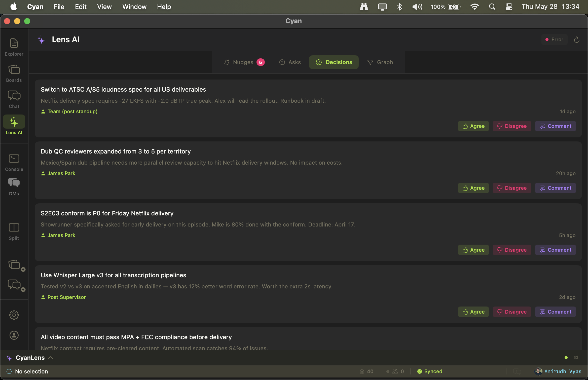
Task: Disagree with the Dub QC reviewers decision
Action: (x=512, y=188)
